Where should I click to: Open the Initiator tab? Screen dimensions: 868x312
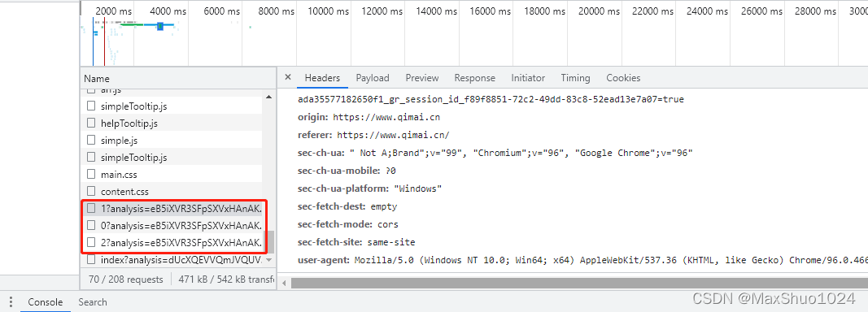pyautogui.click(x=528, y=78)
